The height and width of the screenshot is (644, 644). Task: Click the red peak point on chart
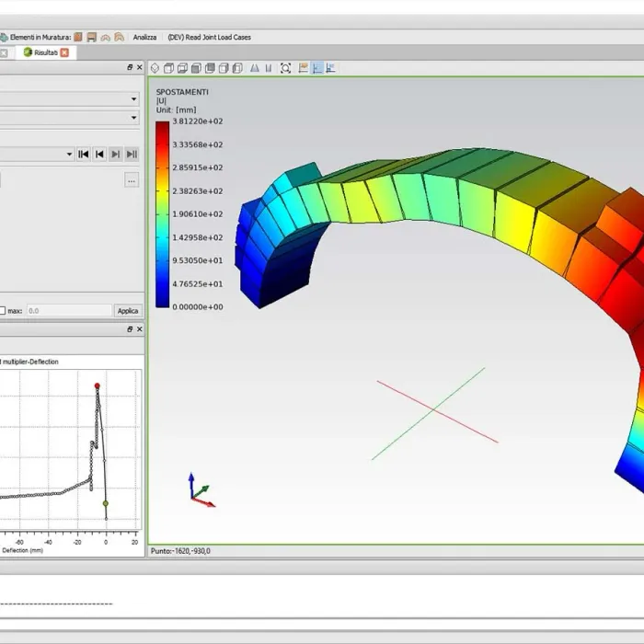coord(97,385)
